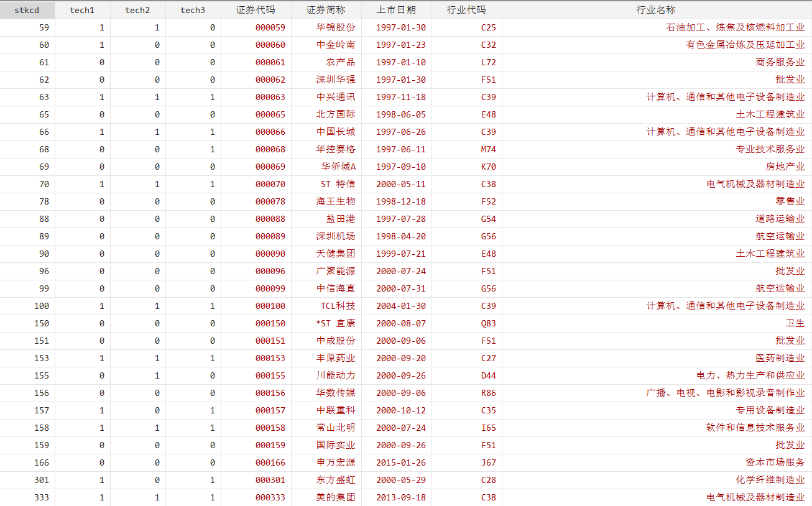This screenshot has height=506, width=812.
Task: Click company name 广聚能源
Action: click(336, 271)
